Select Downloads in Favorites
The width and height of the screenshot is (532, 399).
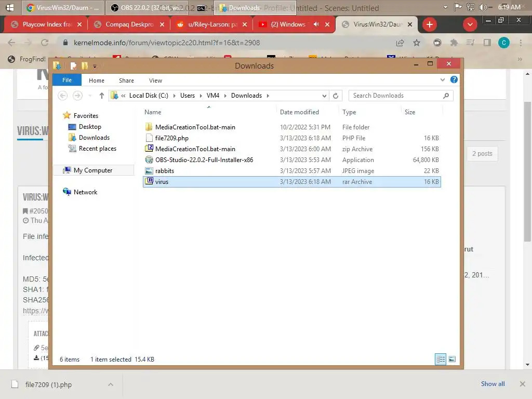pos(94,137)
